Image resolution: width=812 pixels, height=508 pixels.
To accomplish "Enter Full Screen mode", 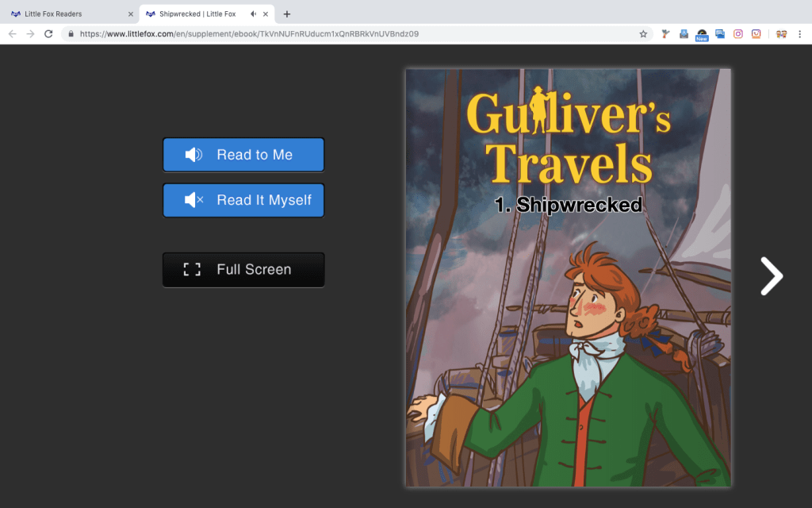I will click(x=243, y=270).
